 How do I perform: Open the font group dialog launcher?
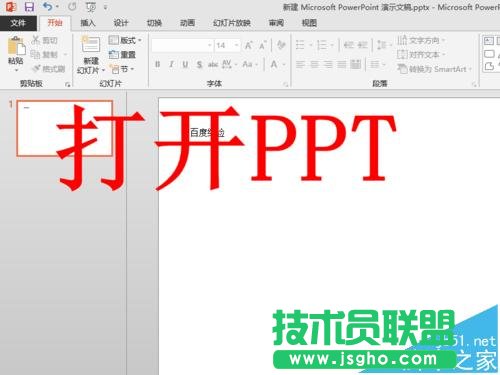pos(286,85)
